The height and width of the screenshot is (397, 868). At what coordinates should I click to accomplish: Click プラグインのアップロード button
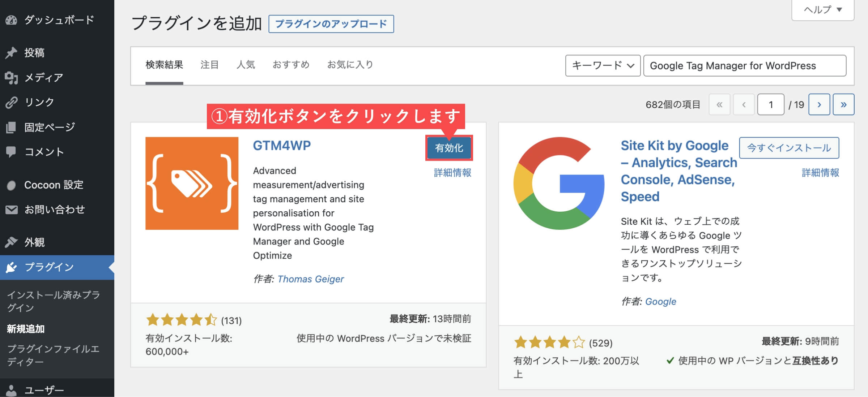click(331, 24)
